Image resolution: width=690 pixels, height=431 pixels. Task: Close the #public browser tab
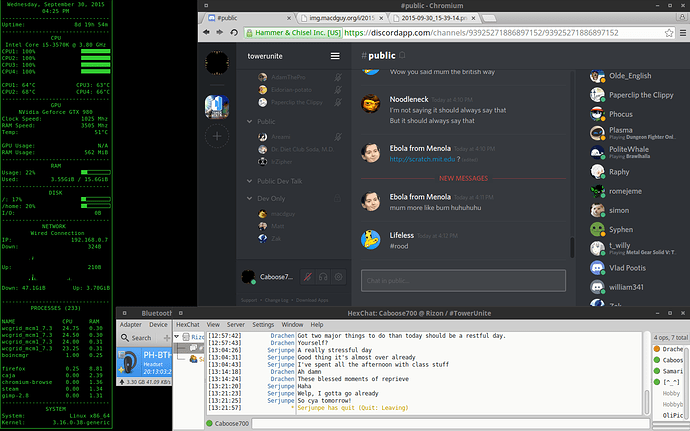coord(289,18)
